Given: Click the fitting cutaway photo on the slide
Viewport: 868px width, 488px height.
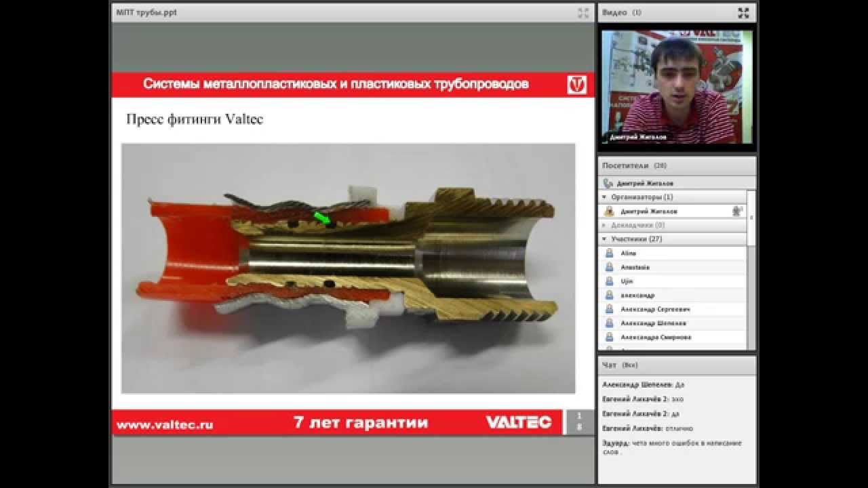Looking at the screenshot, I should pyautogui.click(x=348, y=268).
